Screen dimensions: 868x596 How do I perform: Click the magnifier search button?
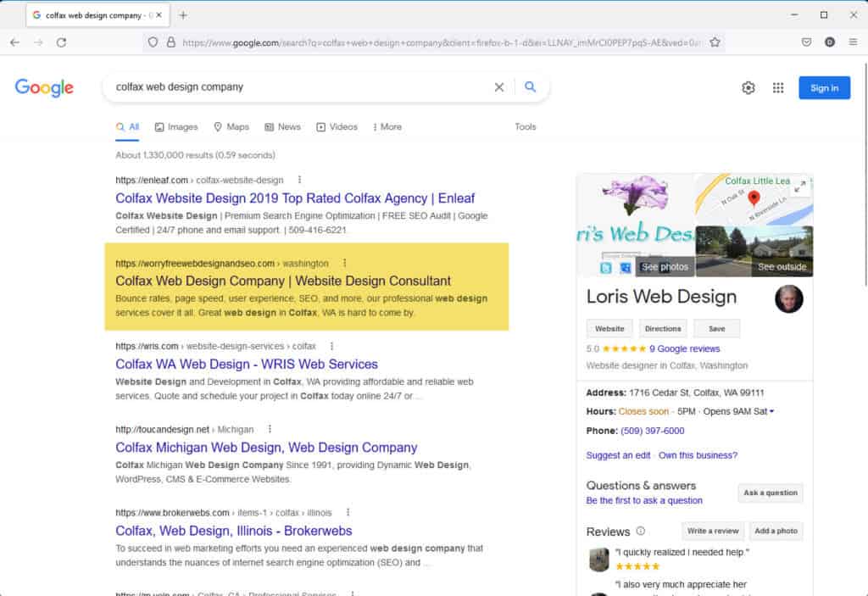pos(531,87)
